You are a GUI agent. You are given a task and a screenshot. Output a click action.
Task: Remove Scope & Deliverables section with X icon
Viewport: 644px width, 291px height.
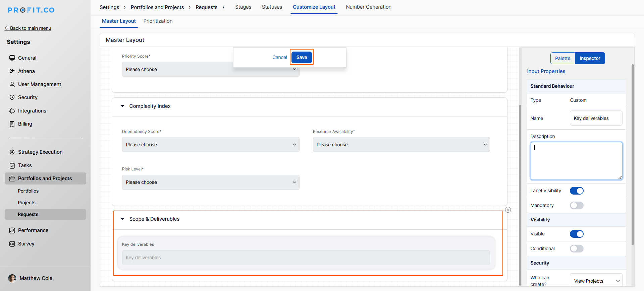coord(508,210)
